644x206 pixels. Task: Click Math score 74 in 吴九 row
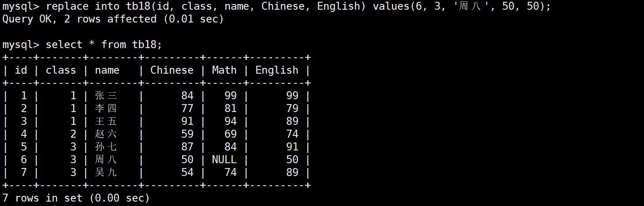231,172
